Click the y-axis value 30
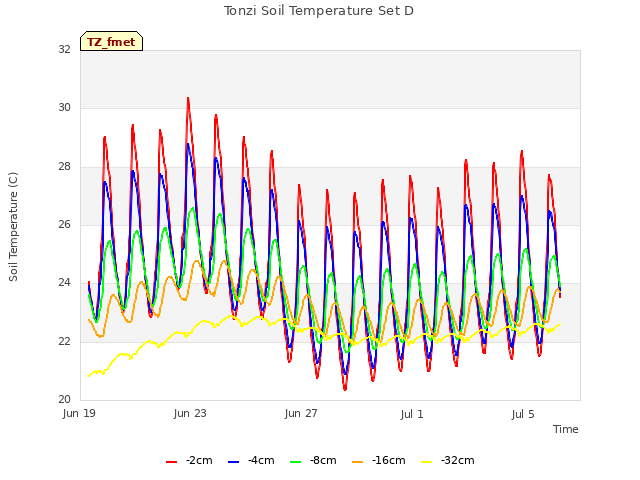Image resolution: width=640 pixels, height=480 pixels. (x=64, y=108)
